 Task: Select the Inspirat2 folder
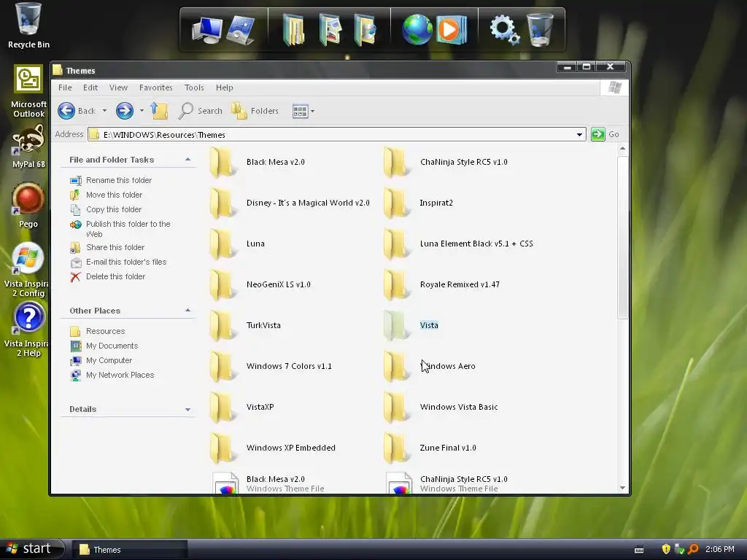tap(418, 203)
